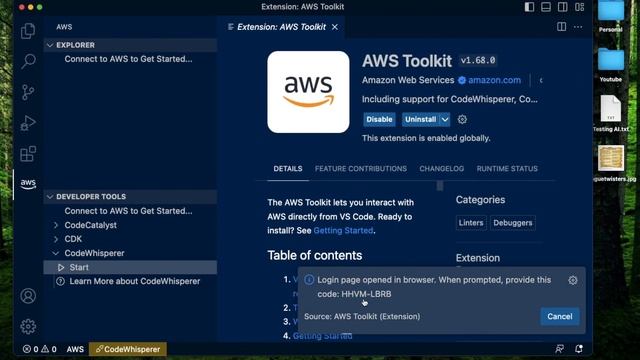The image size is (640, 360).
Task: Toggle the bottom panel layout icon
Action: pyautogui.click(x=546, y=7)
